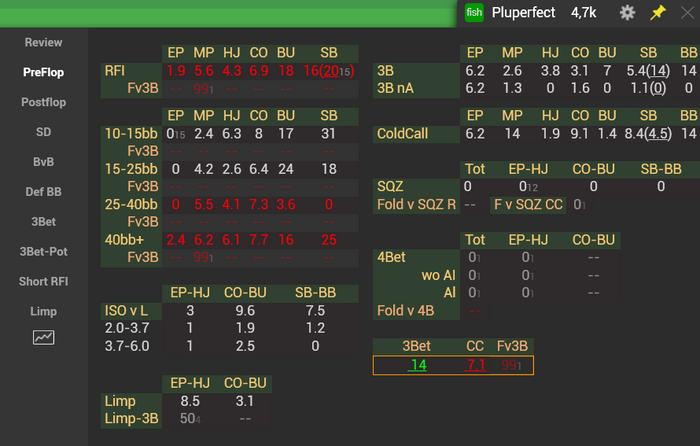Click the ColdCall row label

click(402, 133)
